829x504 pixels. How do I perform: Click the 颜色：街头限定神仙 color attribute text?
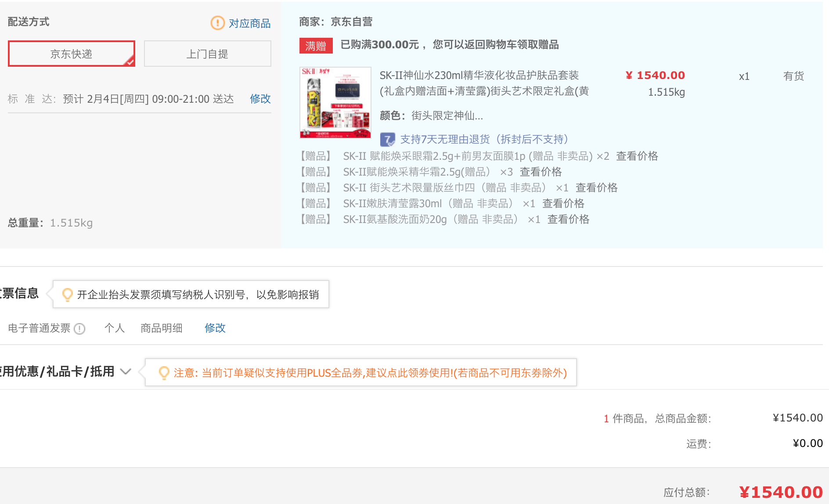click(431, 115)
